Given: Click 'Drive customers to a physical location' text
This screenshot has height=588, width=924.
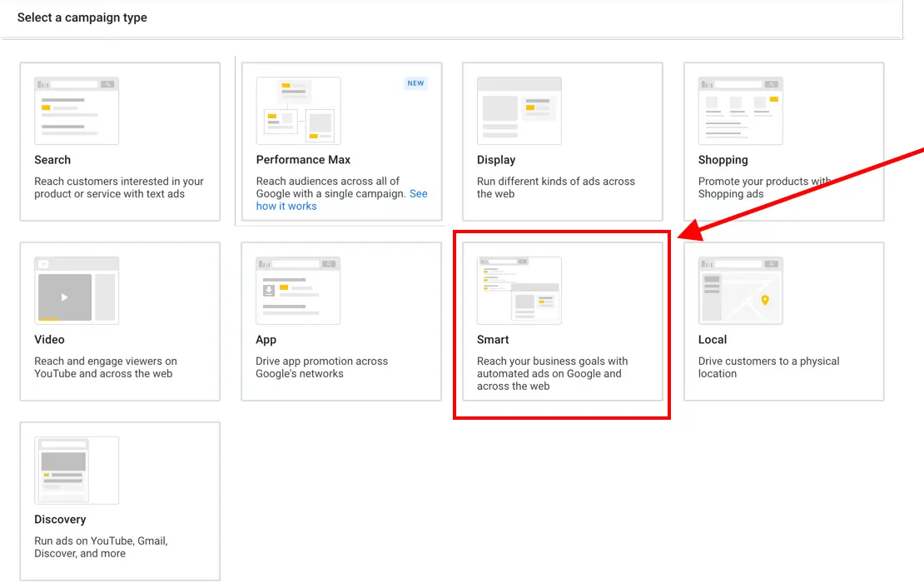Looking at the screenshot, I should click(768, 367).
